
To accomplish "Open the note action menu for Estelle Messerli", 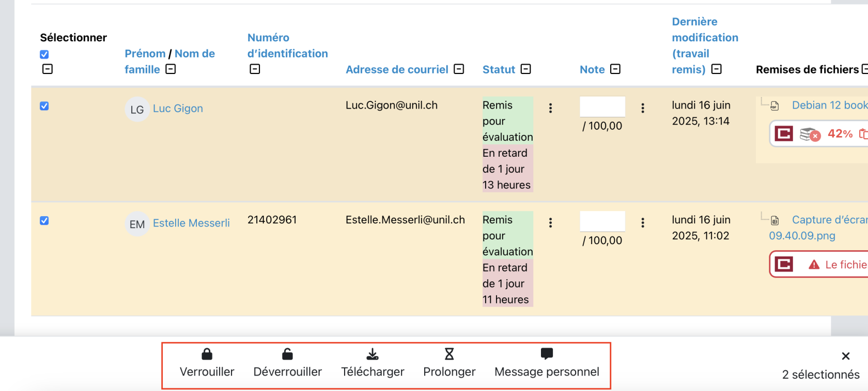I will point(643,222).
